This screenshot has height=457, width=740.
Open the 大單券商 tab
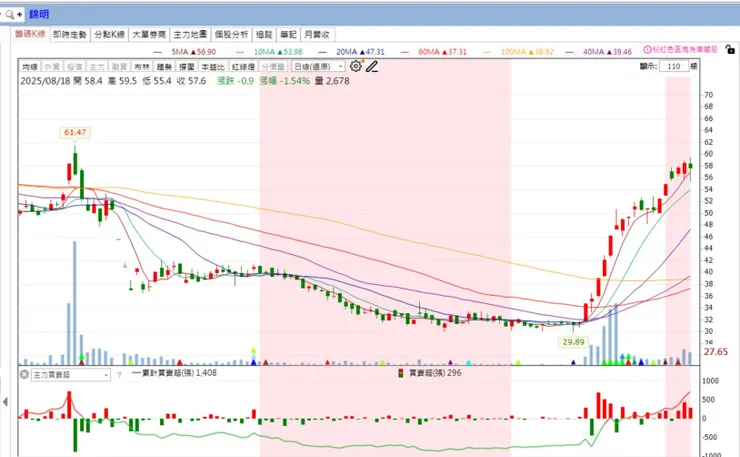(149, 34)
